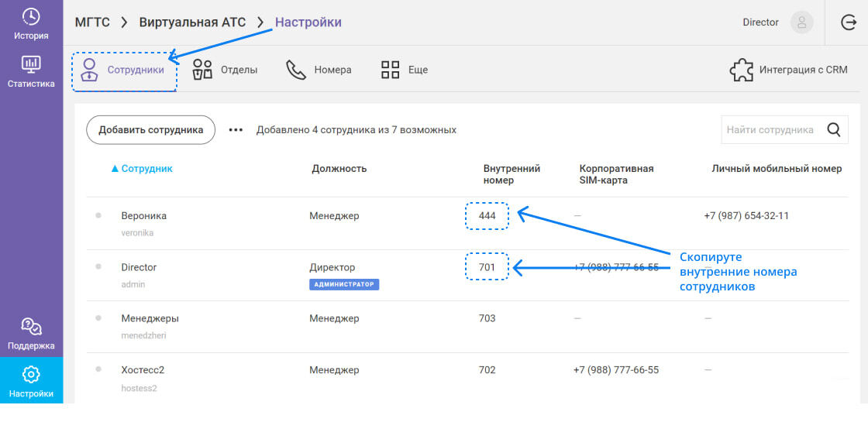
Task: Switch to the Сотрудники tab
Action: 124,70
